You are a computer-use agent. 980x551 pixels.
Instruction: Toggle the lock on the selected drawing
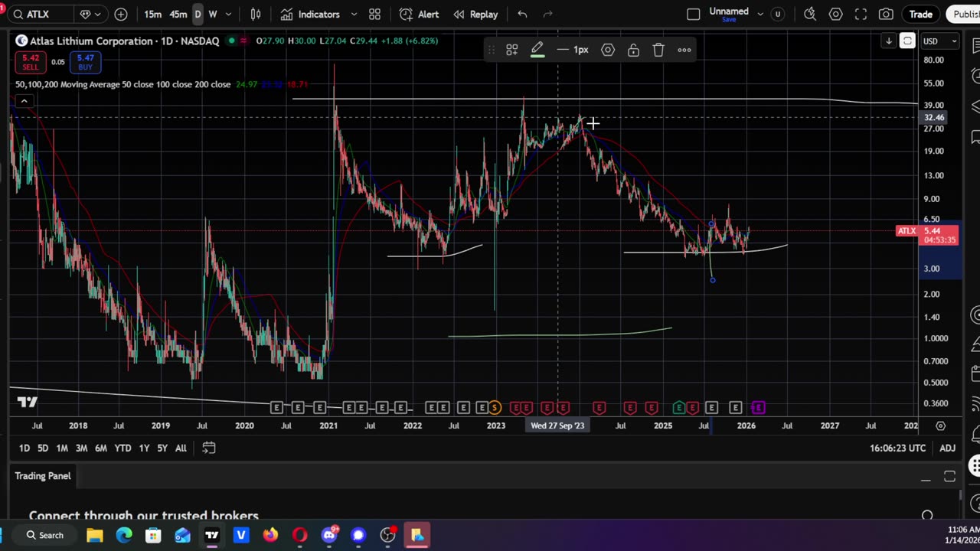click(x=633, y=50)
